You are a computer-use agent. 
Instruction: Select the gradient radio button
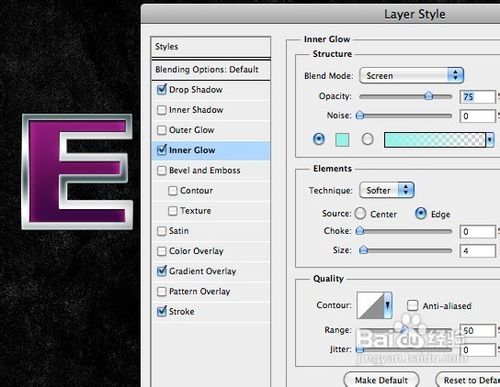367,139
